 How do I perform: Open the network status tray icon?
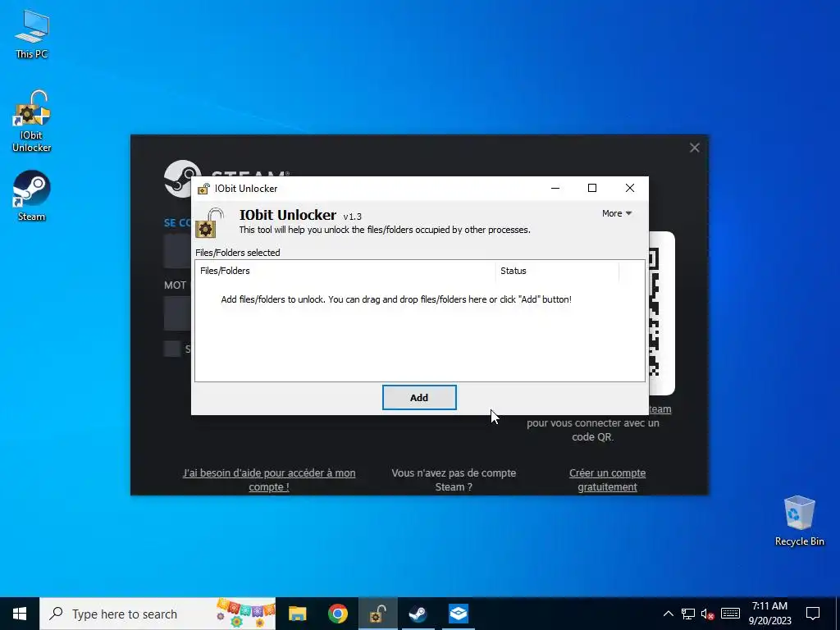pos(688,614)
